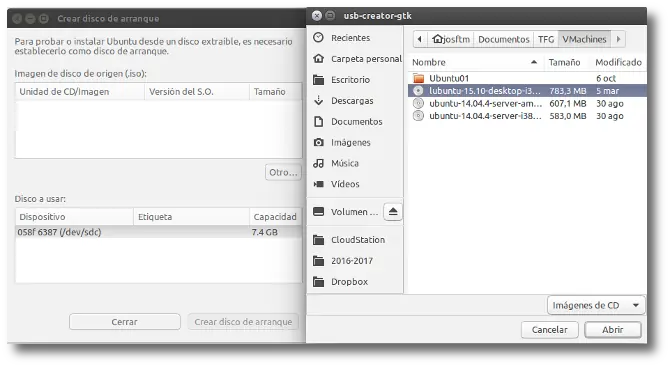Viewport: 670px width, 367px height.
Task: Click the CloudStation bookmark folder icon
Action: (x=318, y=240)
